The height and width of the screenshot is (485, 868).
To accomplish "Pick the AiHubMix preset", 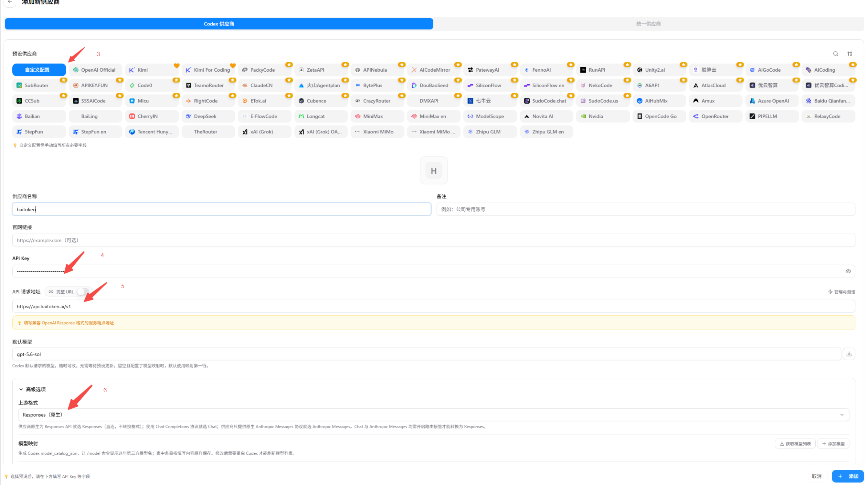I will (x=659, y=101).
